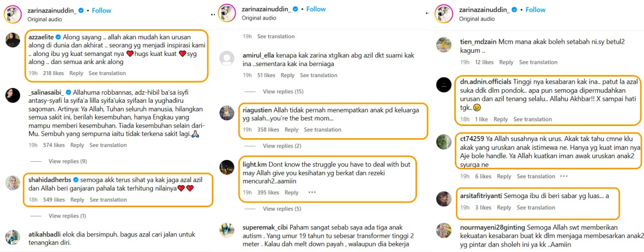Open azzaelite's profile avatar
Viewport: 644px width, 252px height.
13,40
